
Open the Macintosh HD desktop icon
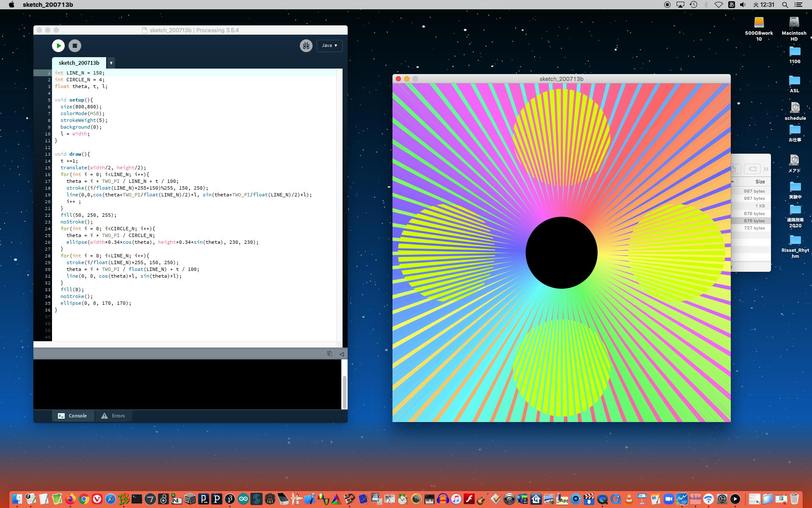coord(794,23)
